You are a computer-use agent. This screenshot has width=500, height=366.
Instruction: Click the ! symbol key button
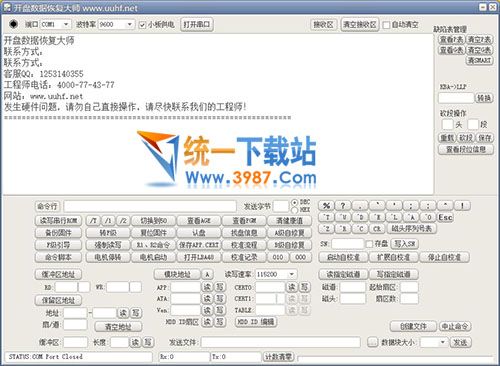point(462,206)
